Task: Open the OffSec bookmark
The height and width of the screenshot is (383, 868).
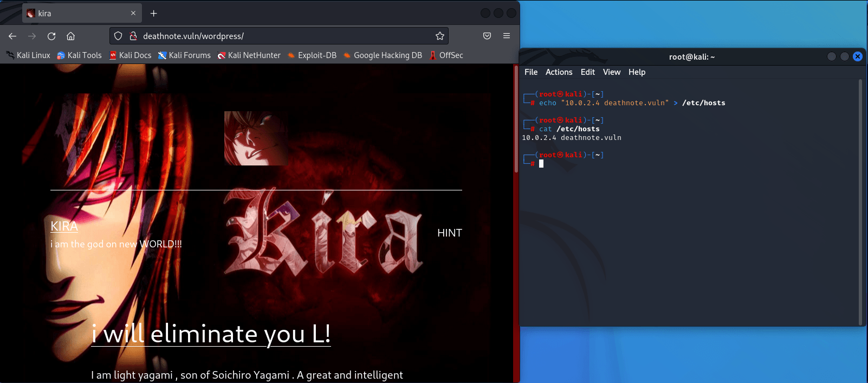Action: click(446, 55)
